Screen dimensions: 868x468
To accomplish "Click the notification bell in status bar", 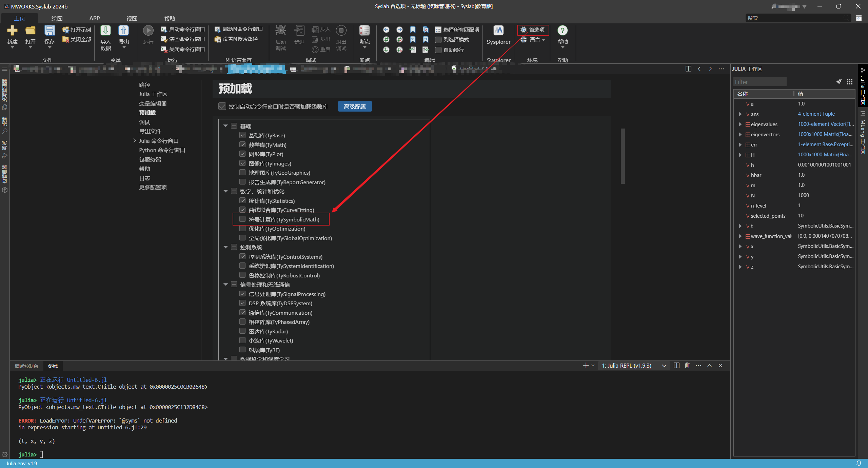I will pyautogui.click(x=859, y=463).
